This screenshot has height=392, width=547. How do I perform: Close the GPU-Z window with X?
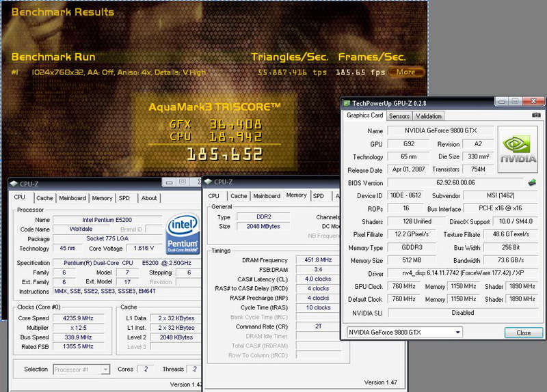(533, 101)
